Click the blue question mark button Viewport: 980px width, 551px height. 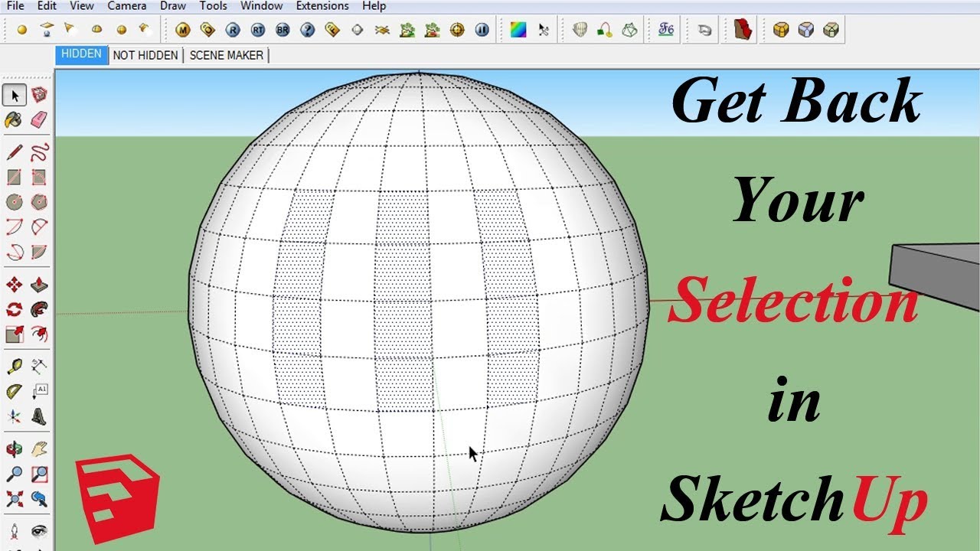point(308,31)
